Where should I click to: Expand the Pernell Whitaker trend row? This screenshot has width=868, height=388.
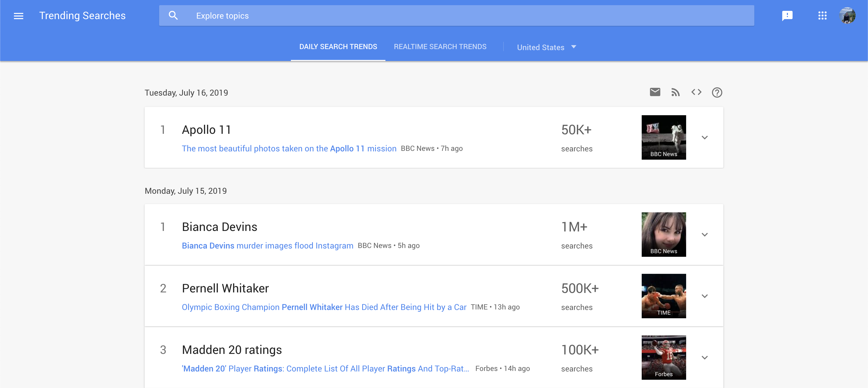click(x=704, y=296)
